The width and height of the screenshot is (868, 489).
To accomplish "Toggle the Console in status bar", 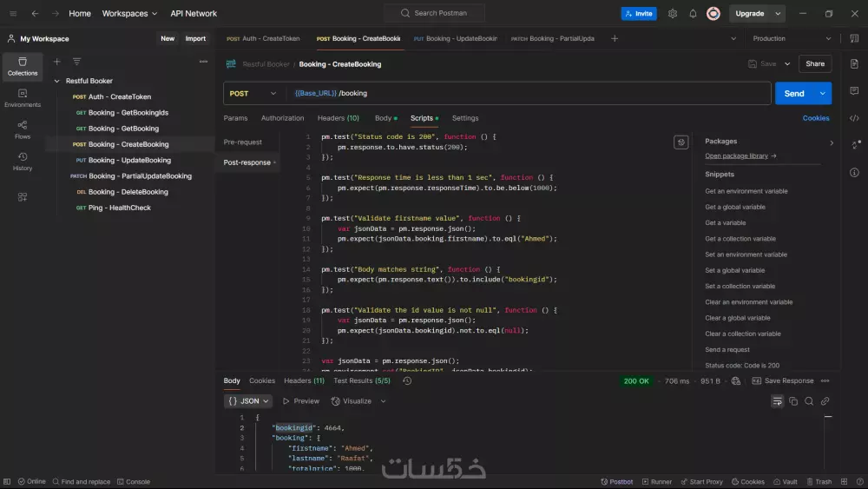I will [133, 481].
